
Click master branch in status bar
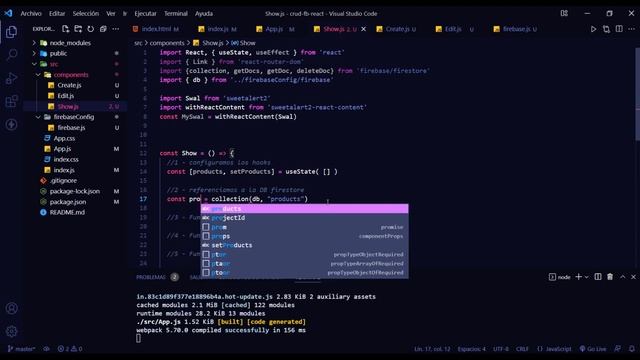(21, 349)
